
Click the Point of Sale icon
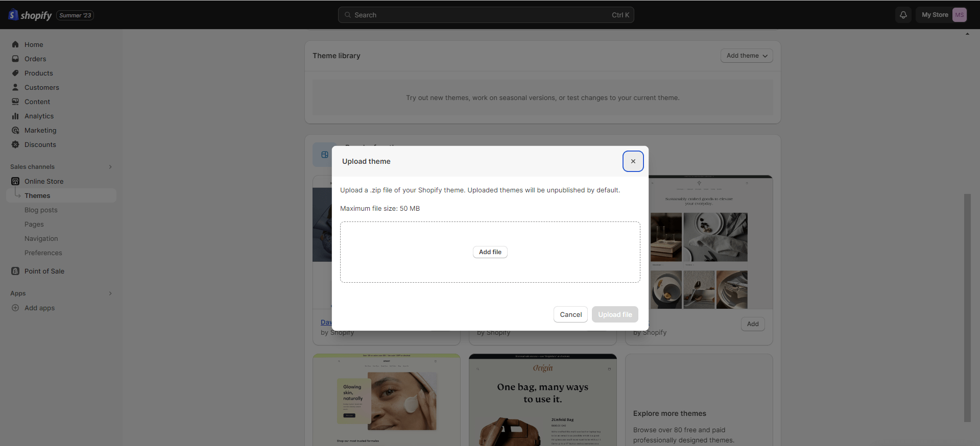15,271
